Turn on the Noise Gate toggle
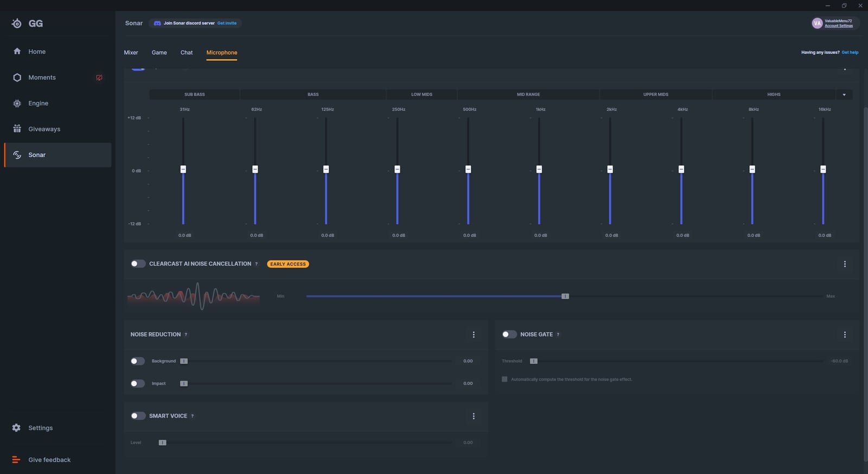This screenshot has height=474, width=868. [509, 334]
